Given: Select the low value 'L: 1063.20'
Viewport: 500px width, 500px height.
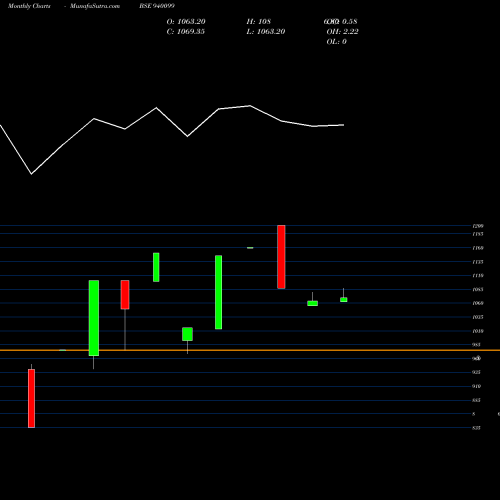Looking at the screenshot, I should click(x=266, y=32).
